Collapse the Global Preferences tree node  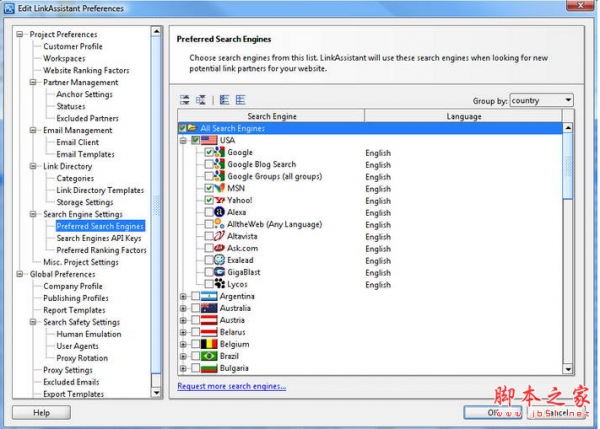click(x=20, y=274)
